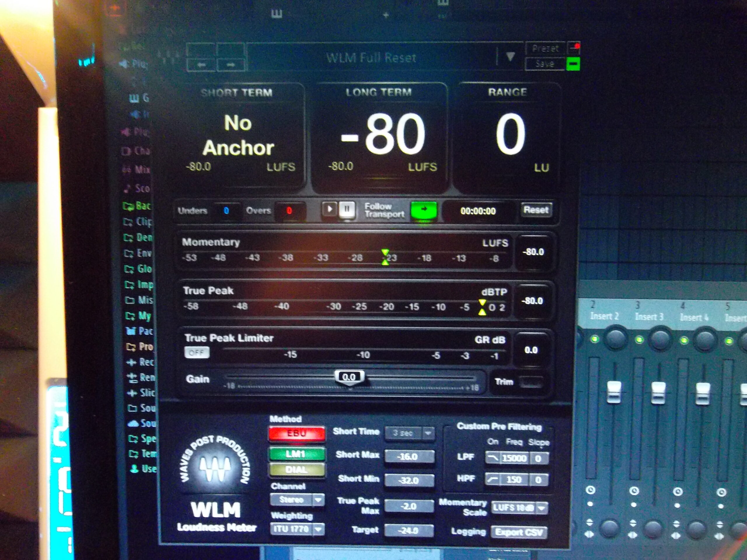Click the green minus icon next to Save
This screenshot has height=560, width=747.
coord(573,64)
